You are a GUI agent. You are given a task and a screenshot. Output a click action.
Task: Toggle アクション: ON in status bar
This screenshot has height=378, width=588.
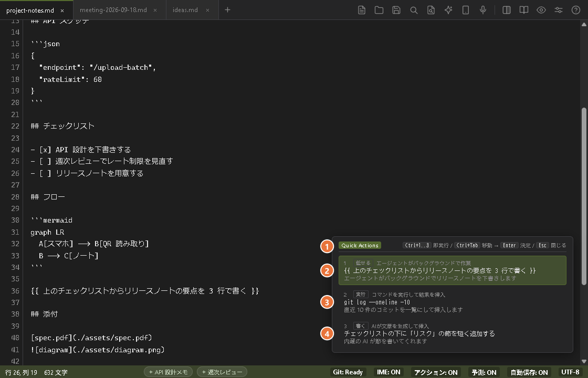436,372
